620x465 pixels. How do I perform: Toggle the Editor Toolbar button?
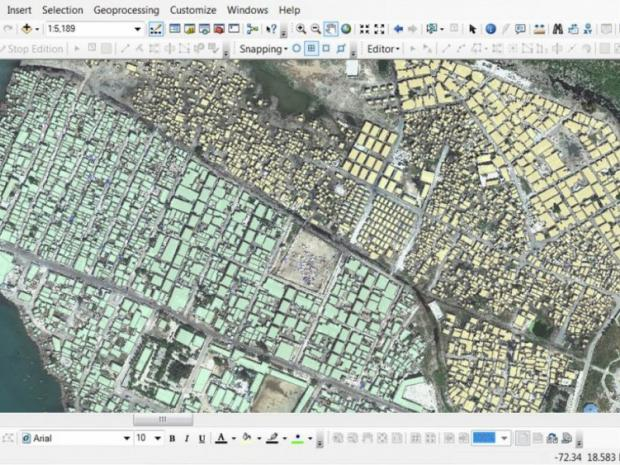coord(156,29)
